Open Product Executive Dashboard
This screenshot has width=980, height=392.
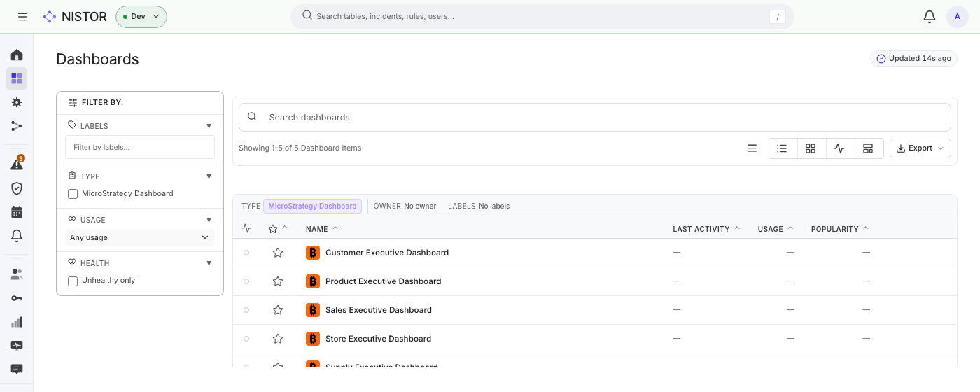pyautogui.click(x=384, y=281)
